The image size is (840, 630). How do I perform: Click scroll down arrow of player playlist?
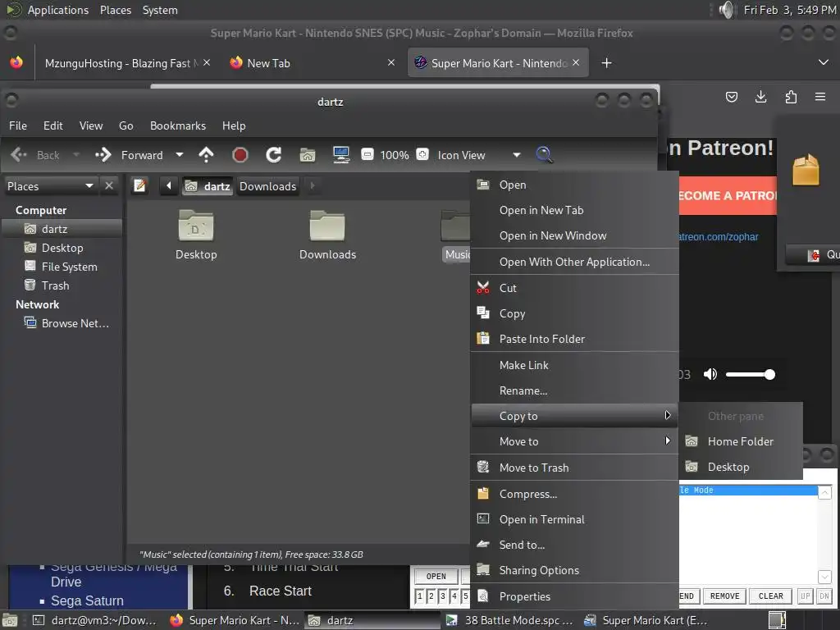[x=824, y=577]
